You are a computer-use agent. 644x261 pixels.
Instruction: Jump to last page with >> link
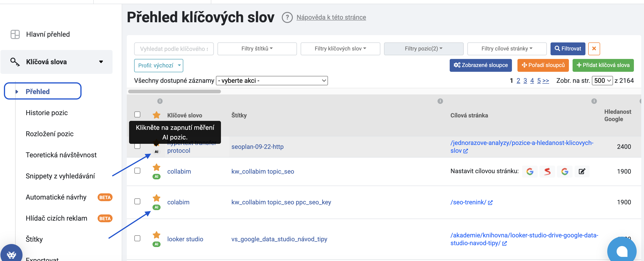tap(546, 81)
